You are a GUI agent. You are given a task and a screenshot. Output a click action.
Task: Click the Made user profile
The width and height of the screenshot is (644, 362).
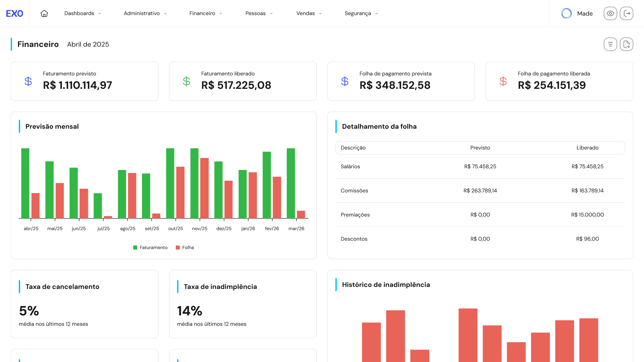pos(577,13)
